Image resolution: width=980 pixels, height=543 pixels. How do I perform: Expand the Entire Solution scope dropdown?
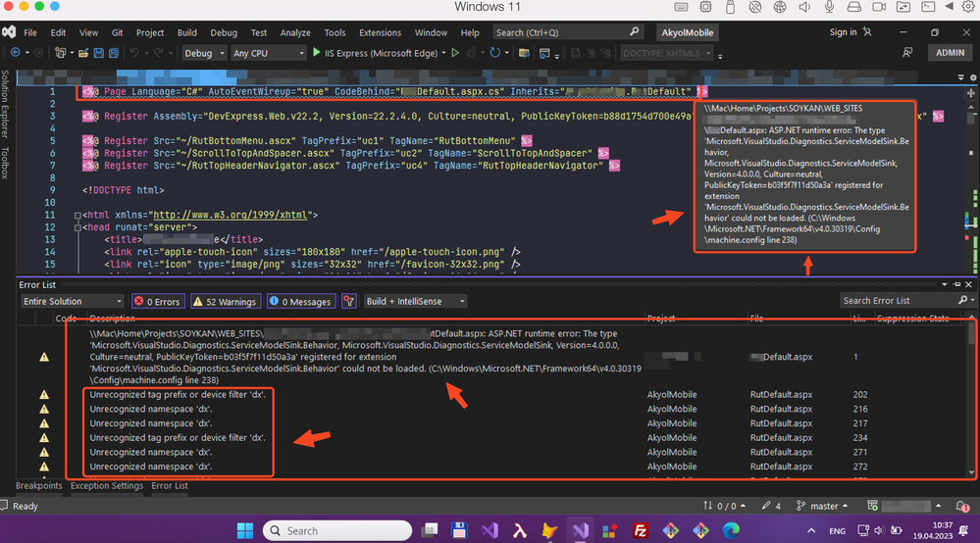(x=72, y=302)
